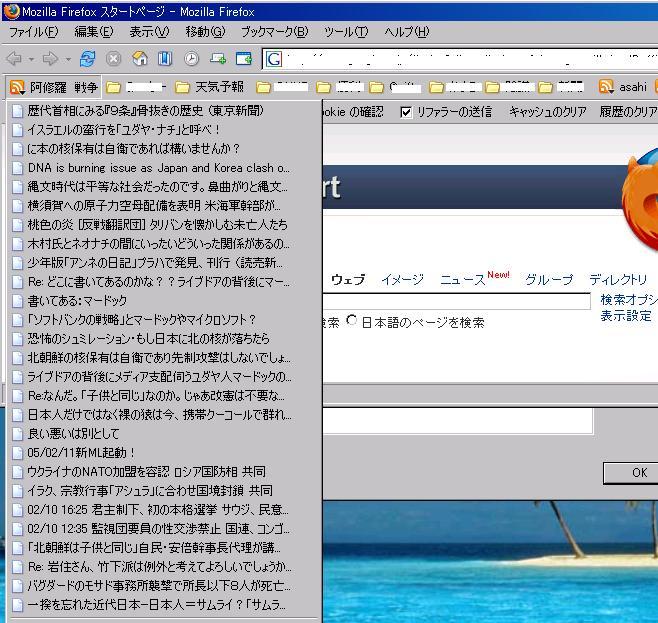
Task: Click the OK button in the dialog
Action: pos(631,473)
